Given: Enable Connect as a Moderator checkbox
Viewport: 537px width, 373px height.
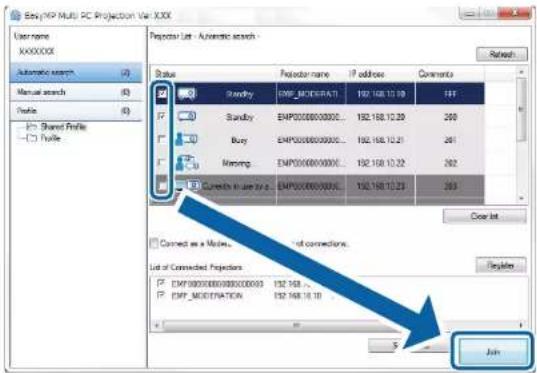Looking at the screenshot, I should pyautogui.click(x=154, y=244).
